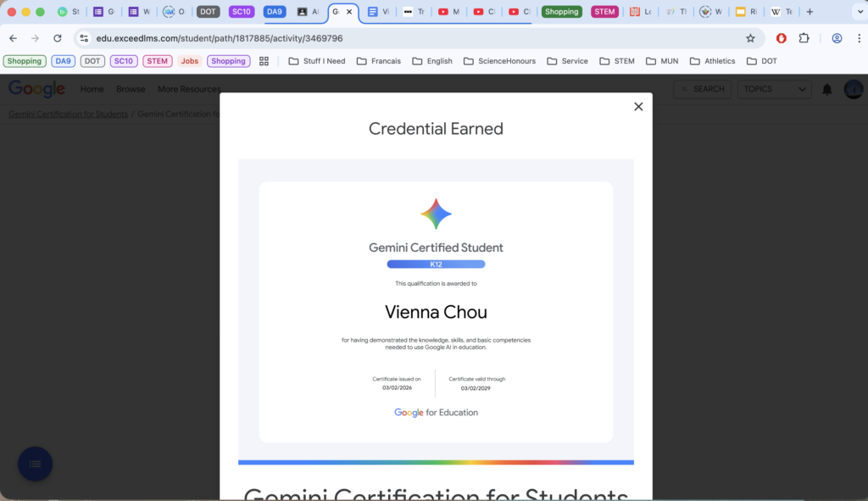Click the issued date '03/02/2026'
The height and width of the screenshot is (501, 868).
point(397,387)
